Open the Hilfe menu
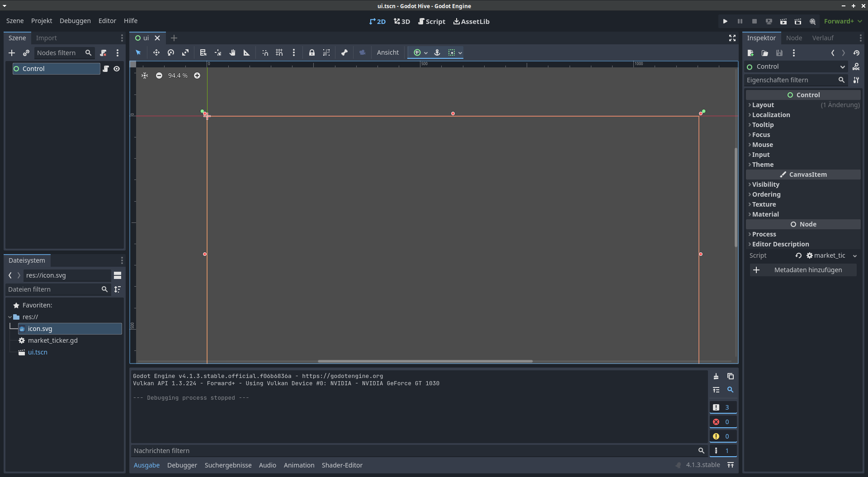 point(131,21)
